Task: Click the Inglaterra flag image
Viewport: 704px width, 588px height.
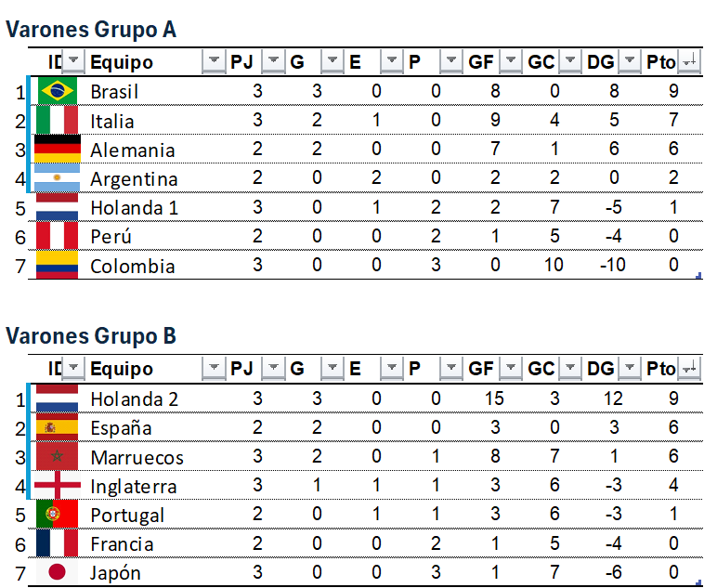Action: (58, 486)
